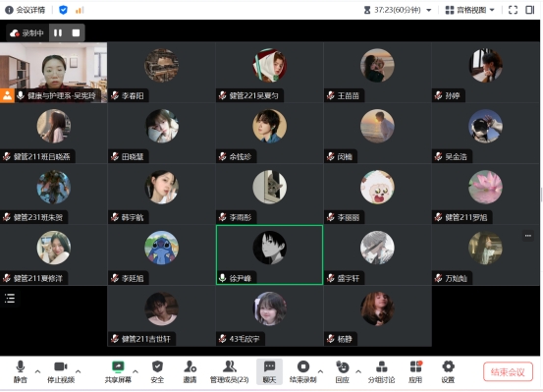
Task: Open 会议详情 meeting details
Action: 26,10
